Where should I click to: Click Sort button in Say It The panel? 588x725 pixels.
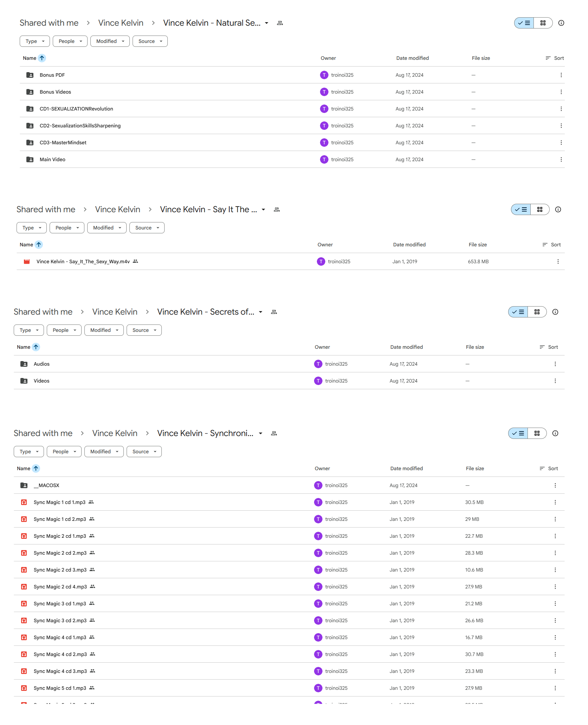551,245
